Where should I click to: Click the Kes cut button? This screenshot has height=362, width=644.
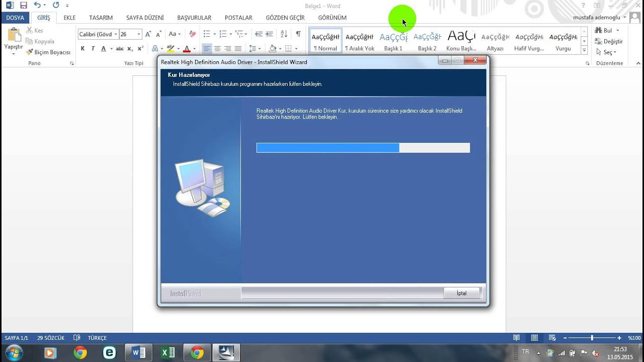[x=35, y=31]
